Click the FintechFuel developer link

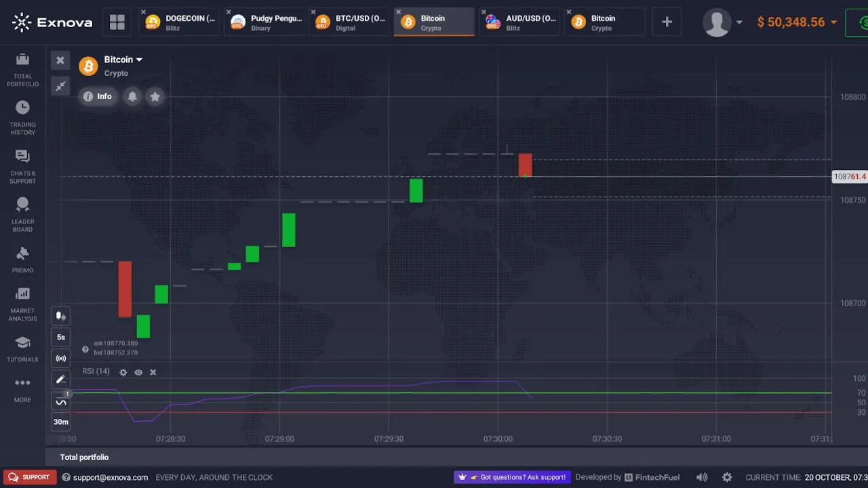pyautogui.click(x=652, y=477)
